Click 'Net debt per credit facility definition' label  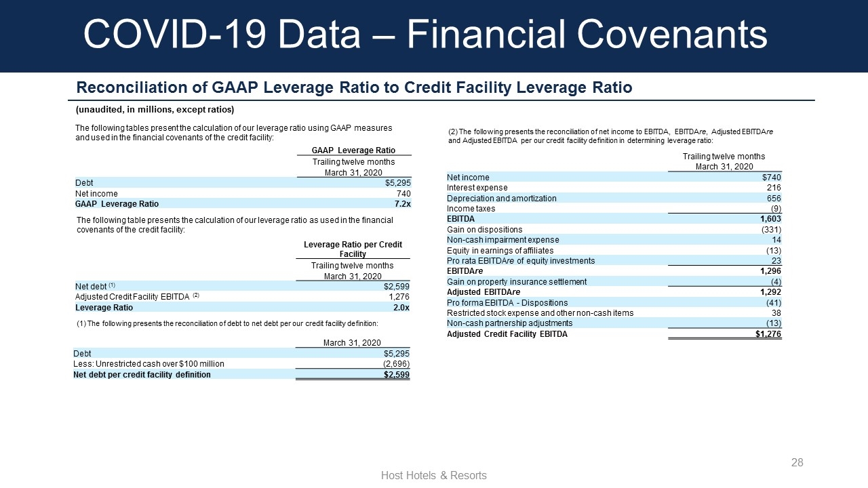coord(142,374)
